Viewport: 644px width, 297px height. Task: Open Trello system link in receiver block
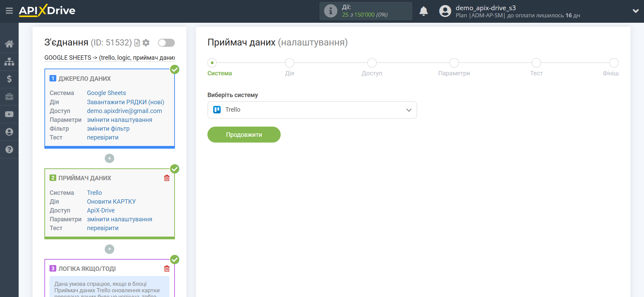click(94, 193)
